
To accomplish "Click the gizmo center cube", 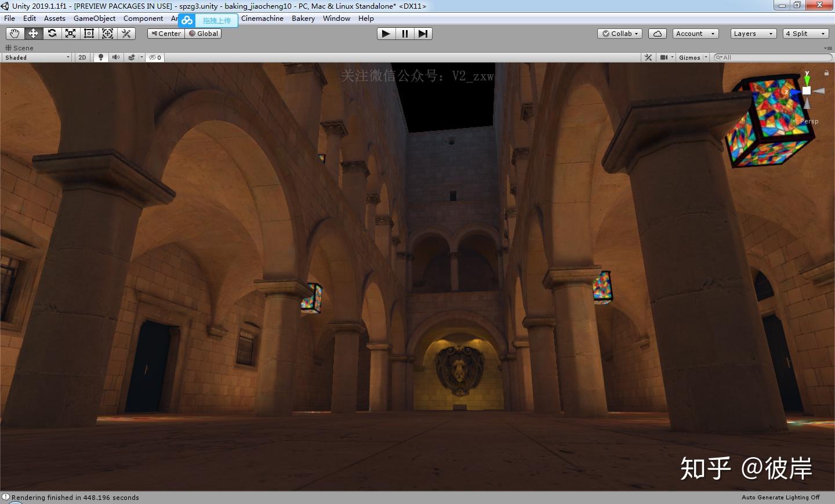I will point(807,90).
